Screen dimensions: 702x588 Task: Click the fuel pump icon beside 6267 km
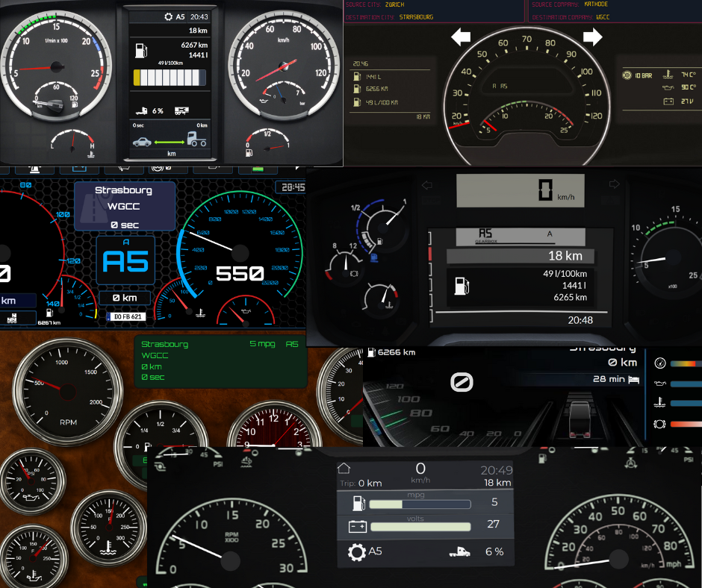click(140, 50)
